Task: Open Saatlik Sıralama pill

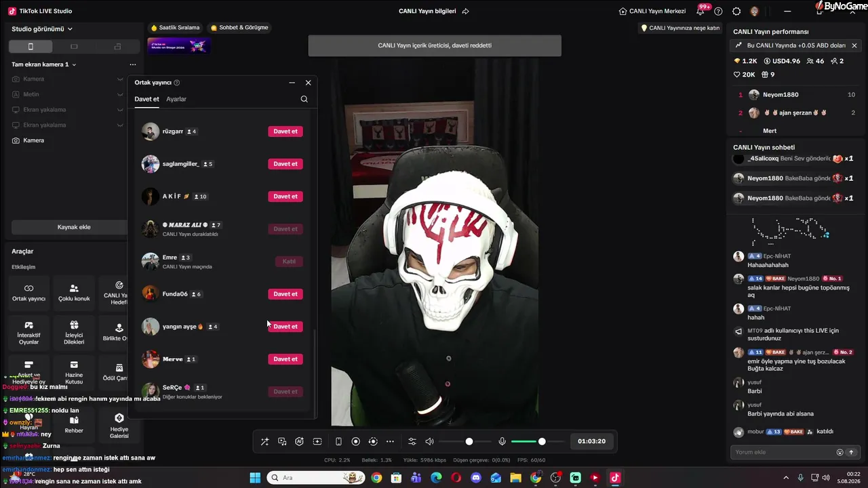Action: pyautogui.click(x=175, y=28)
